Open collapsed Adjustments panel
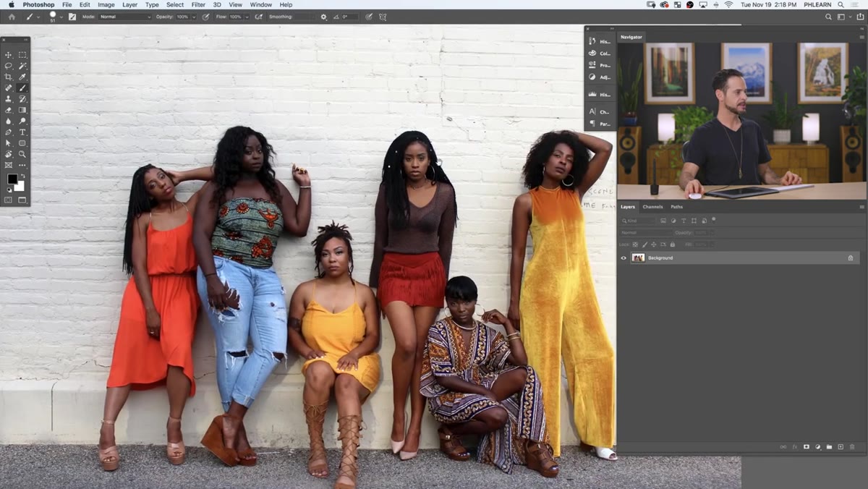The image size is (868, 489). (x=600, y=77)
